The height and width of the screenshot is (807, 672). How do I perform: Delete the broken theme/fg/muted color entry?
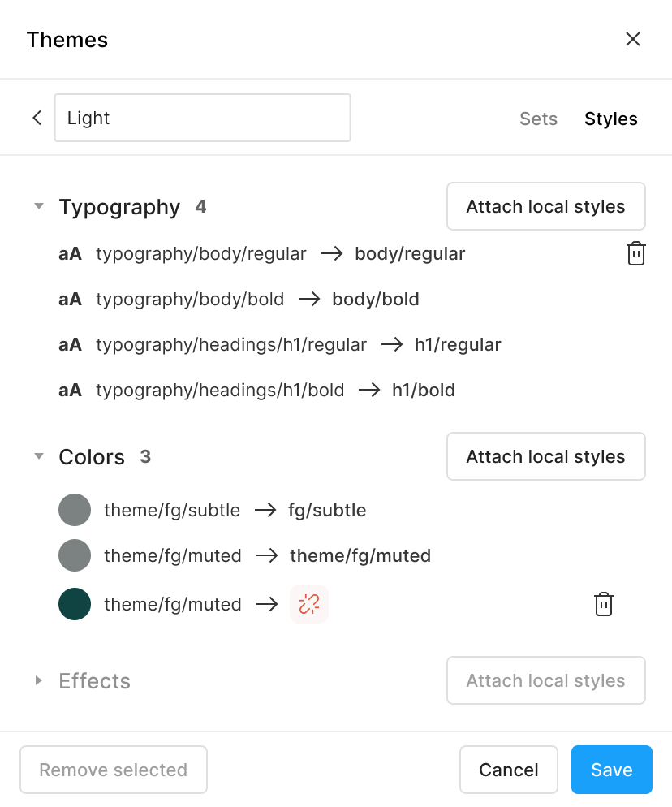[604, 604]
